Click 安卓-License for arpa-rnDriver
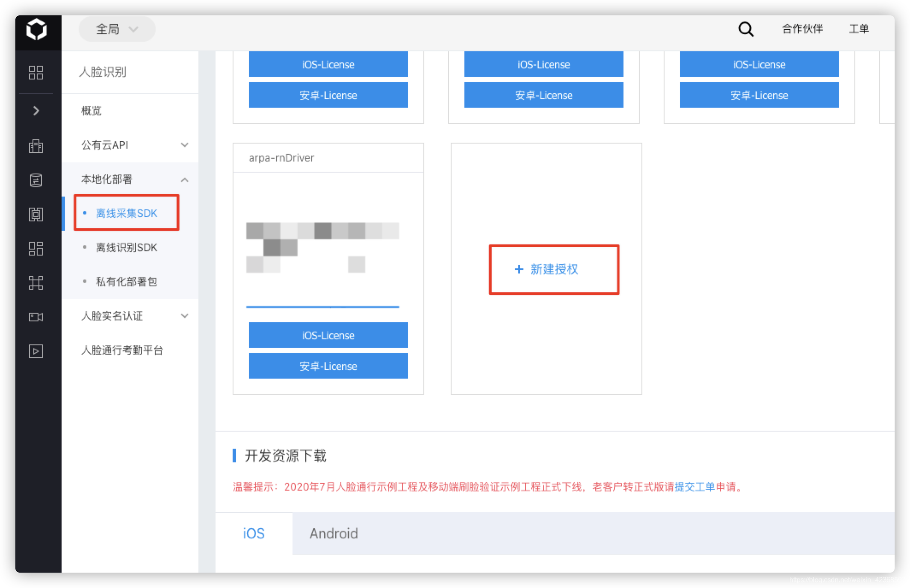 (x=328, y=366)
